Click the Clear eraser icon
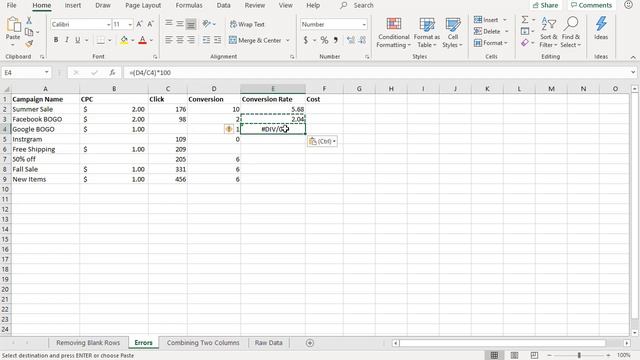 pos(525,42)
